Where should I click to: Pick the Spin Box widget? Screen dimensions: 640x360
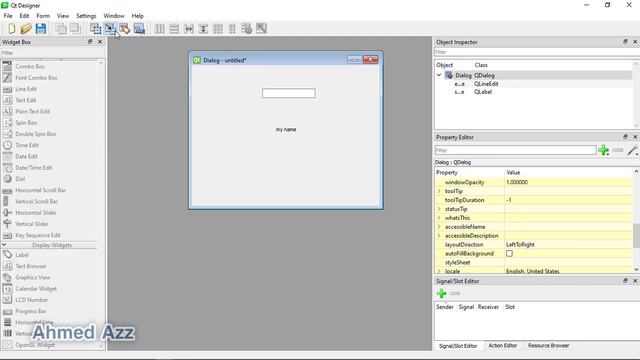tap(26, 122)
